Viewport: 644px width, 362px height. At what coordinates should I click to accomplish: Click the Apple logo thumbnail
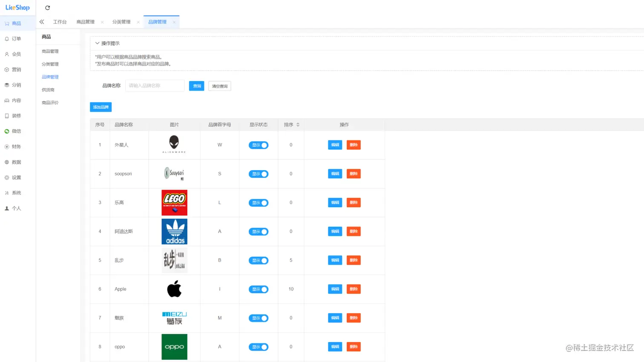click(175, 289)
